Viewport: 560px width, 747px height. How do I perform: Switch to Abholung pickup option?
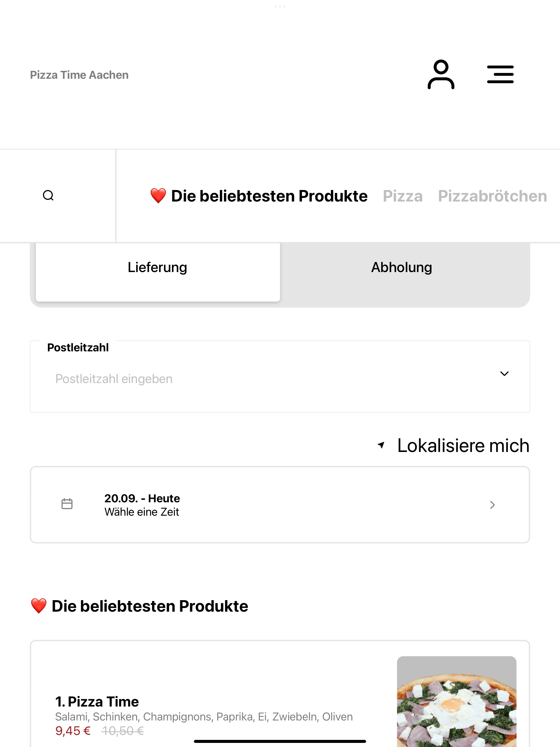(x=402, y=267)
